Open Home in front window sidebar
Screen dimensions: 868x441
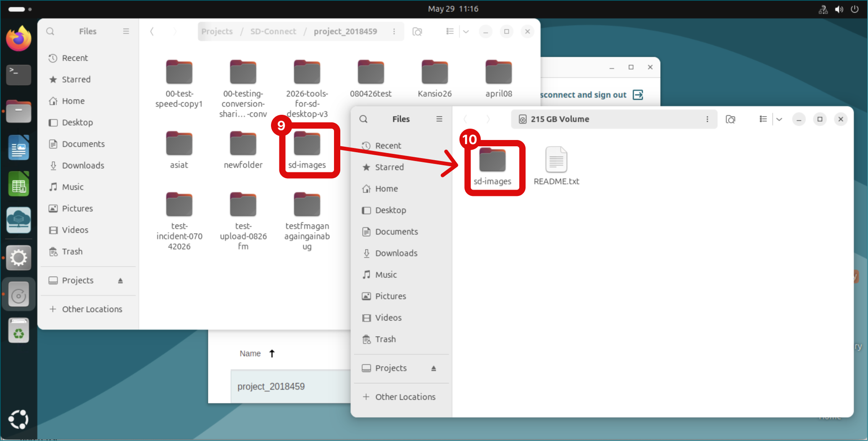[401, 189]
